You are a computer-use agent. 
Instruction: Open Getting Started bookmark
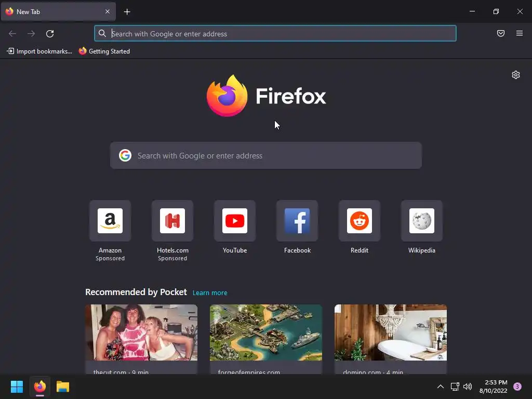(x=104, y=51)
